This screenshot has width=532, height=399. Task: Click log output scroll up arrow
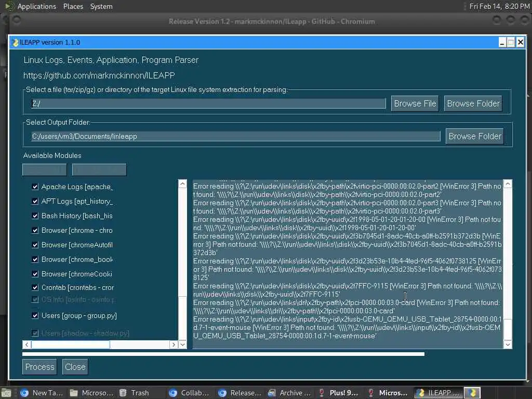pyautogui.click(x=508, y=184)
